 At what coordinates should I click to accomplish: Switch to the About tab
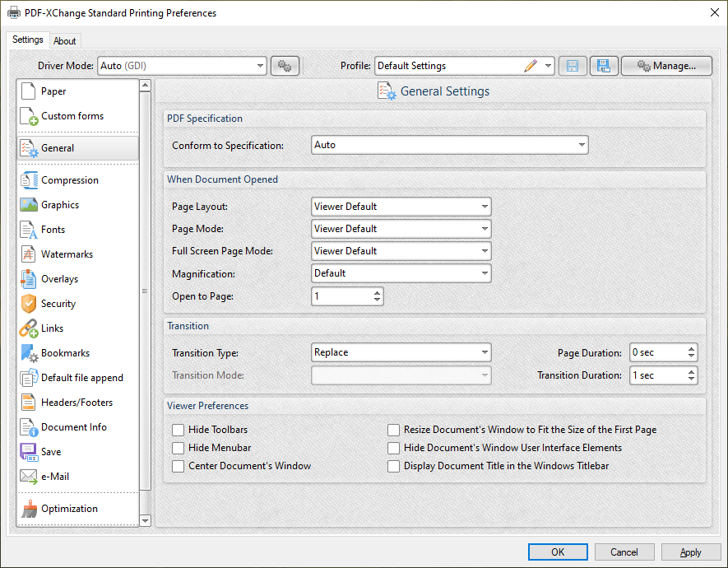(x=65, y=41)
